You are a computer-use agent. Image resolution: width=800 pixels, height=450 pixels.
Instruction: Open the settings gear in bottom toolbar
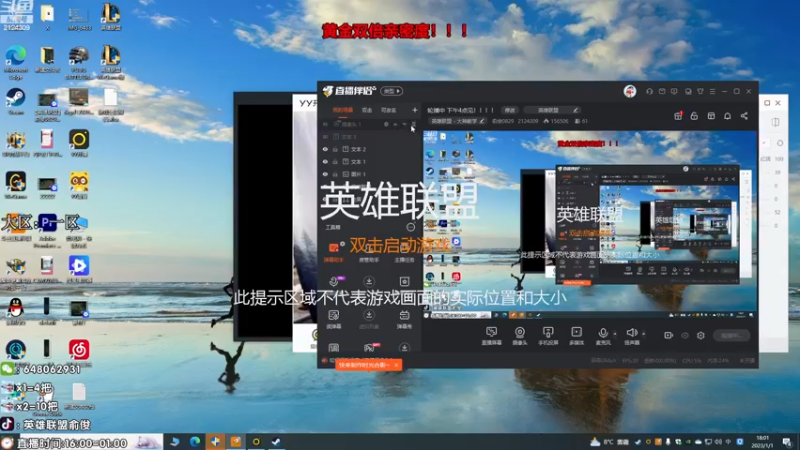click(x=701, y=335)
